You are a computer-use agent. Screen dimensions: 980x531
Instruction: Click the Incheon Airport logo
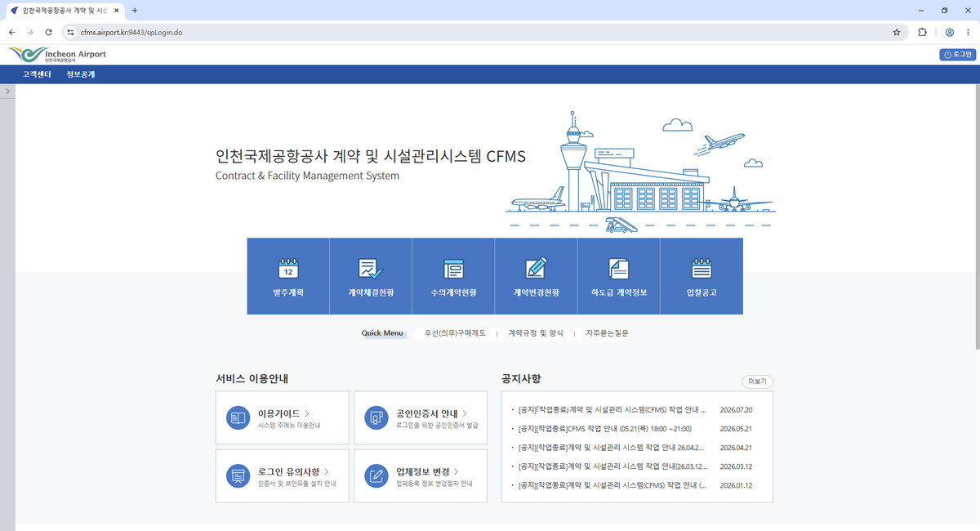coord(57,55)
